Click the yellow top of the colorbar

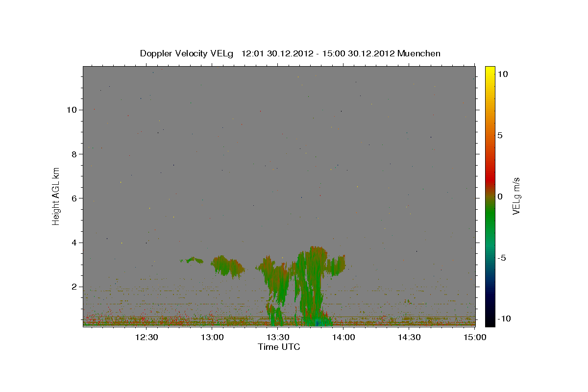[490, 72]
